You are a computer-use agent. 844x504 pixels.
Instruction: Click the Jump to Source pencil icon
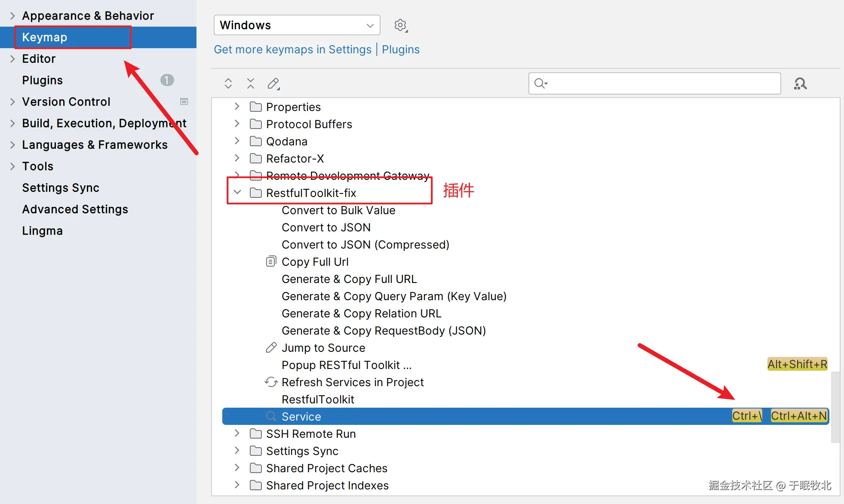[x=271, y=347]
